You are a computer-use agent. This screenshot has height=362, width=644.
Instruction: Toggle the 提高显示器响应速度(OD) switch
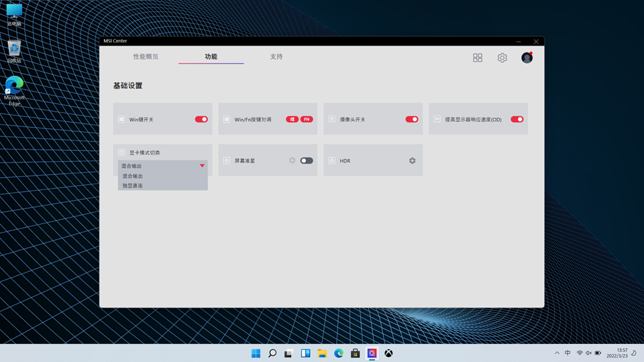tap(517, 119)
